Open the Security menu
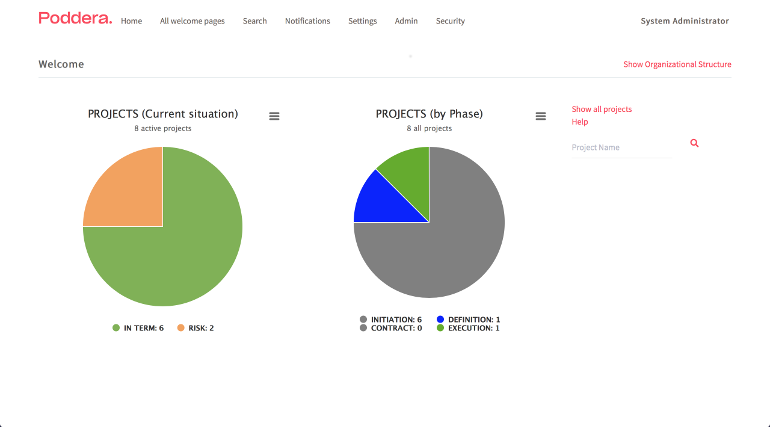This screenshot has height=427, width=770. (450, 21)
